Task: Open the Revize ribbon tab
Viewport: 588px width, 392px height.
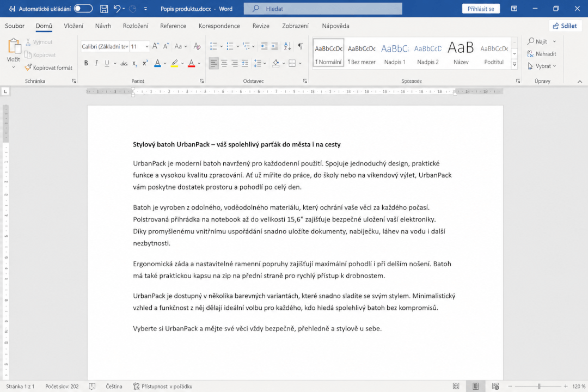Action: (261, 26)
